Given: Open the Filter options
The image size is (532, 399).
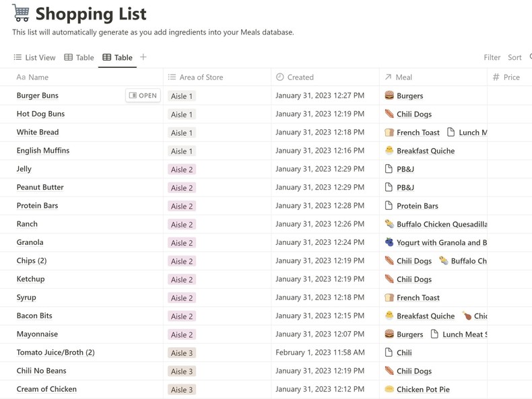Looking at the screenshot, I should (x=492, y=58).
